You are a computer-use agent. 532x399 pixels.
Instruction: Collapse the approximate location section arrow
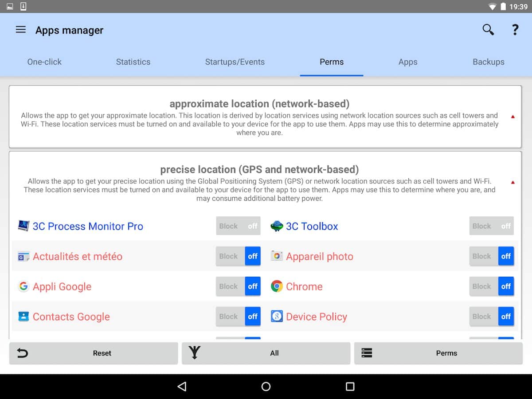(512, 117)
